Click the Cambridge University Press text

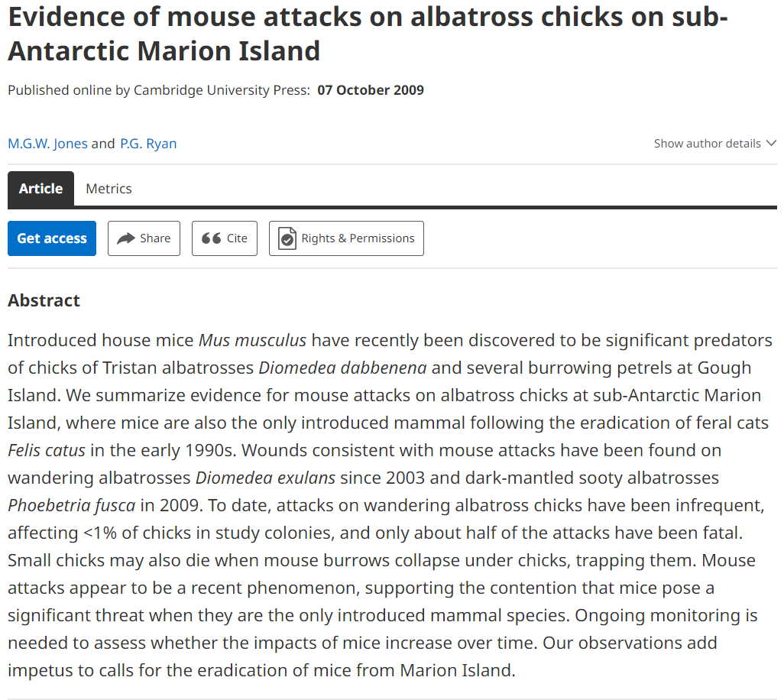tap(222, 90)
